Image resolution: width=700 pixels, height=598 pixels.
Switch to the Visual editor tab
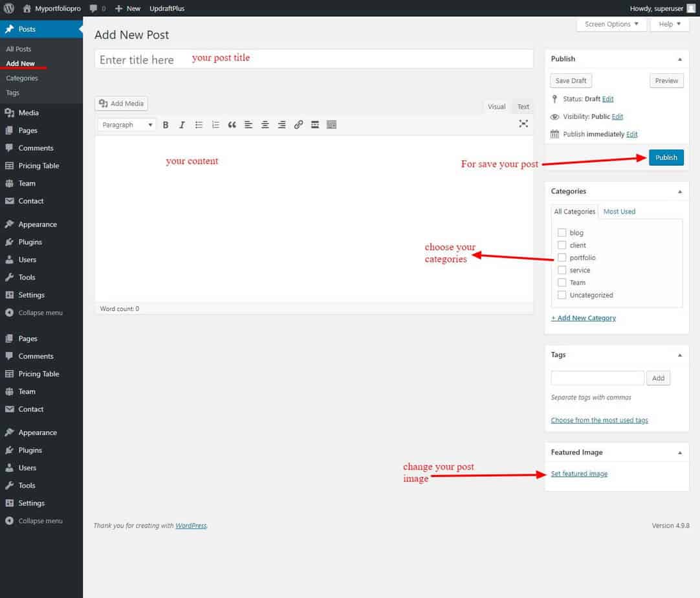pyautogui.click(x=496, y=107)
